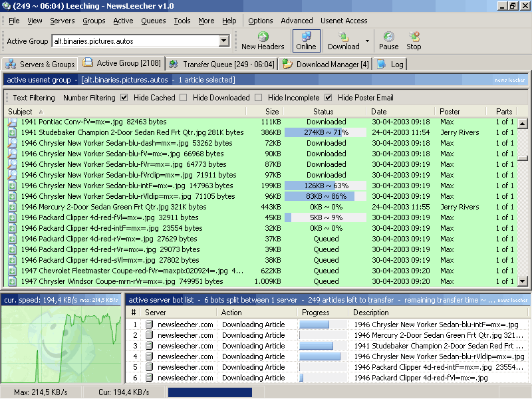Uncheck Hide Poster Email option
532x399 pixels.
click(329, 98)
